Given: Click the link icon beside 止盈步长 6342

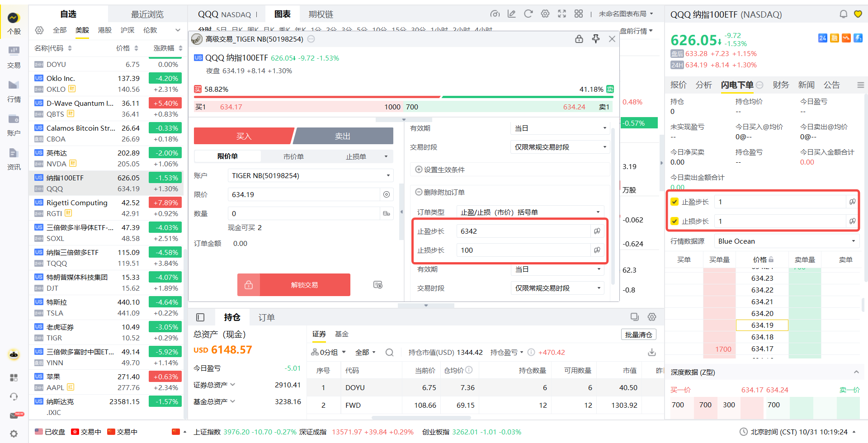Looking at the screenshot, I should tap(597, 231).
